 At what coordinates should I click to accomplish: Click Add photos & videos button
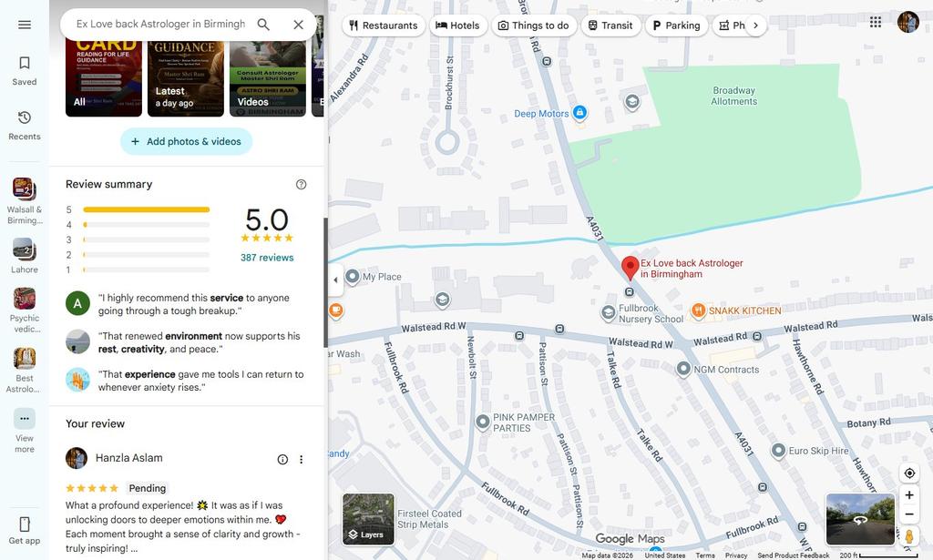pyautogui.click(x=186, y=141)
